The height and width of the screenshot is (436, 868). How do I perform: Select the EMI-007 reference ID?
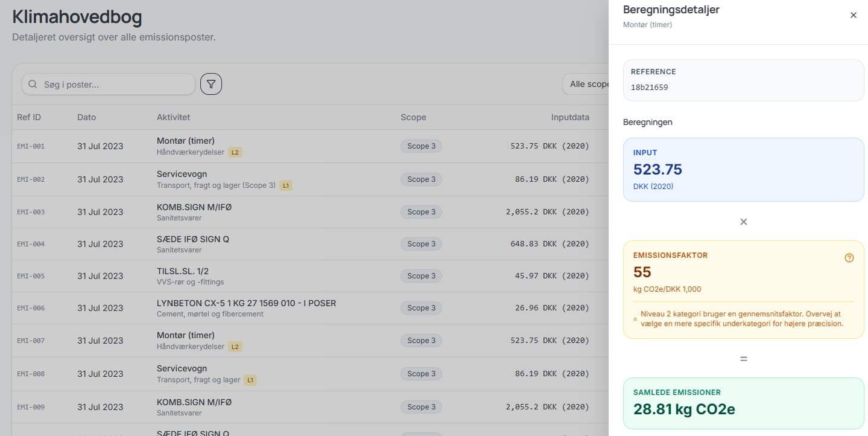pyautogui.click(x=31, y=341)
